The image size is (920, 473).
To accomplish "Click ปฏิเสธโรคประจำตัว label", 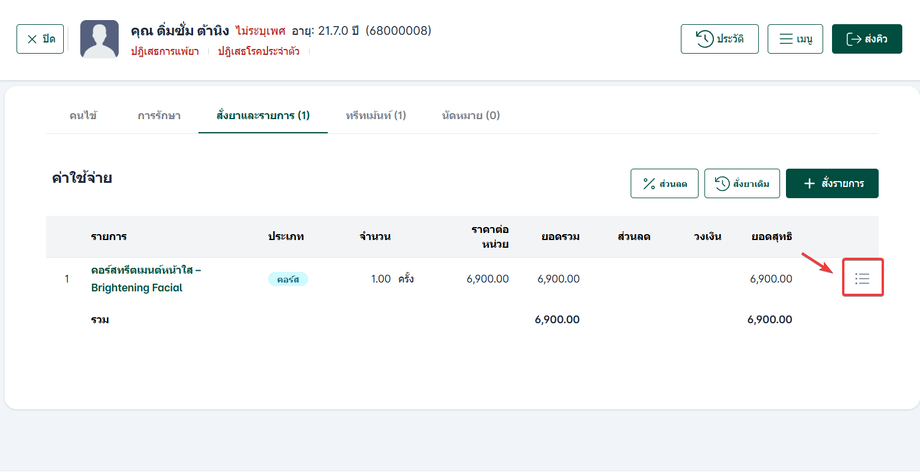I will (x=258, y=52).
